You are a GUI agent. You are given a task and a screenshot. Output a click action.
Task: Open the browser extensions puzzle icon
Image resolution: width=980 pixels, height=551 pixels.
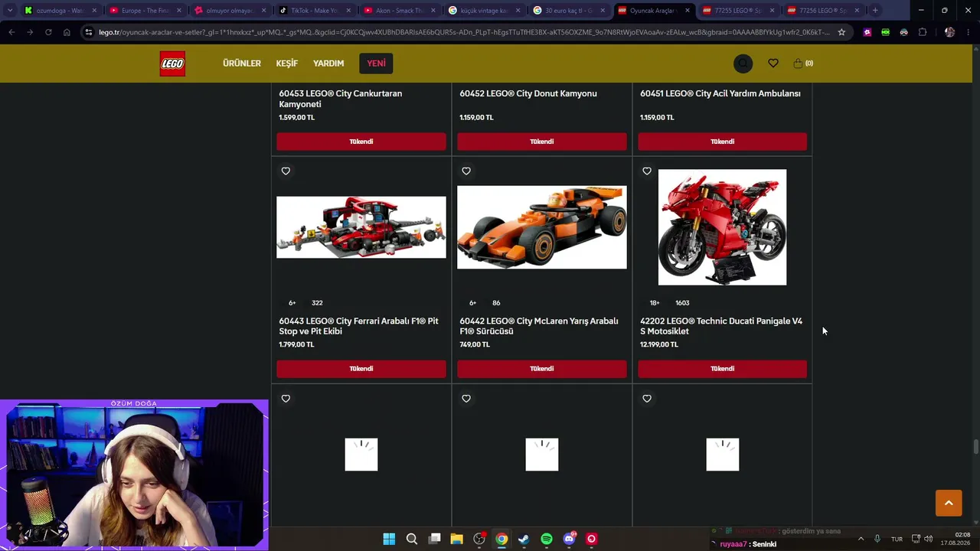tap(923, 32)
